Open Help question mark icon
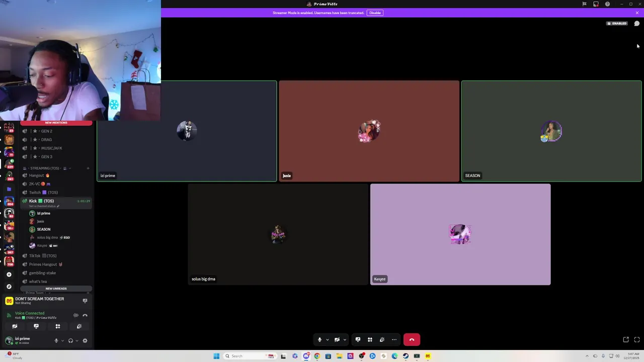Image resolution: width=644 pixels, height=362 pixels. point(607,4)
